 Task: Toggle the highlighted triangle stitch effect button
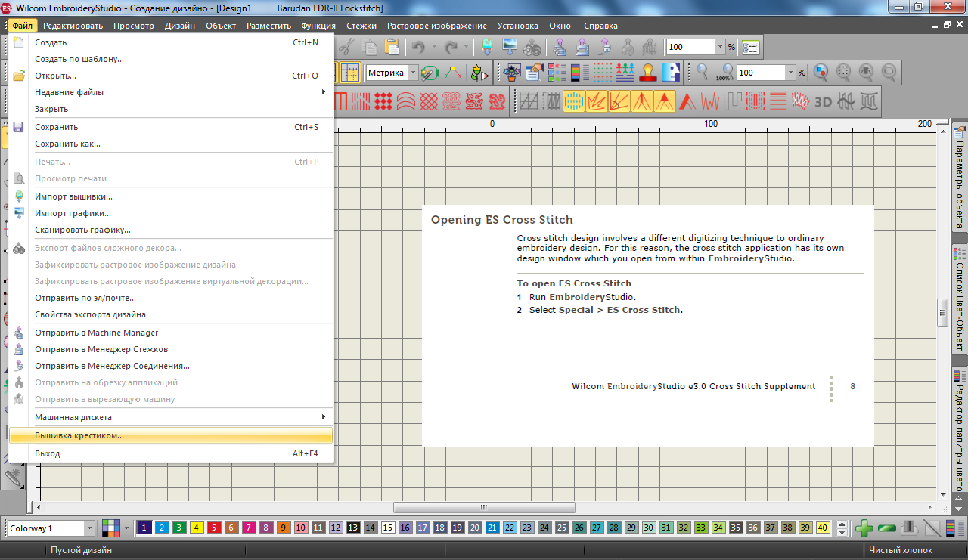(665, 100)
